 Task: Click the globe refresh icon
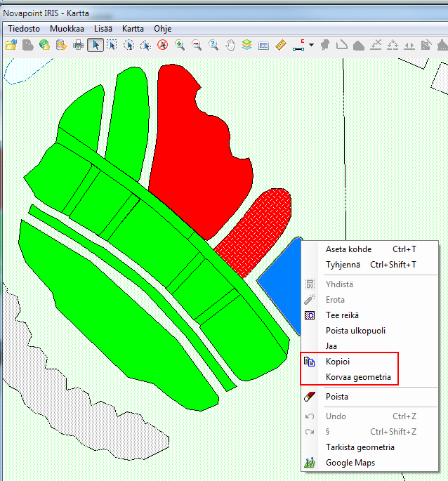coord(61,45)
